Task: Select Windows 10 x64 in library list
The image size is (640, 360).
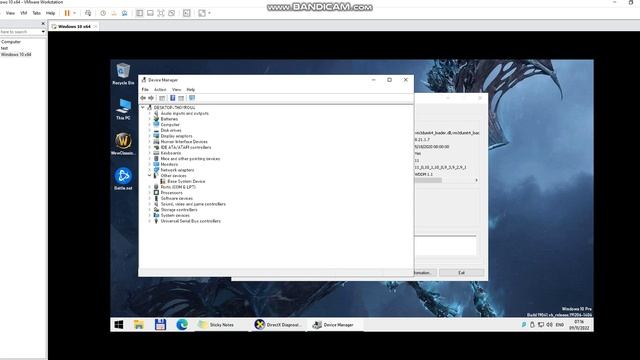Action: pos(16,54)
